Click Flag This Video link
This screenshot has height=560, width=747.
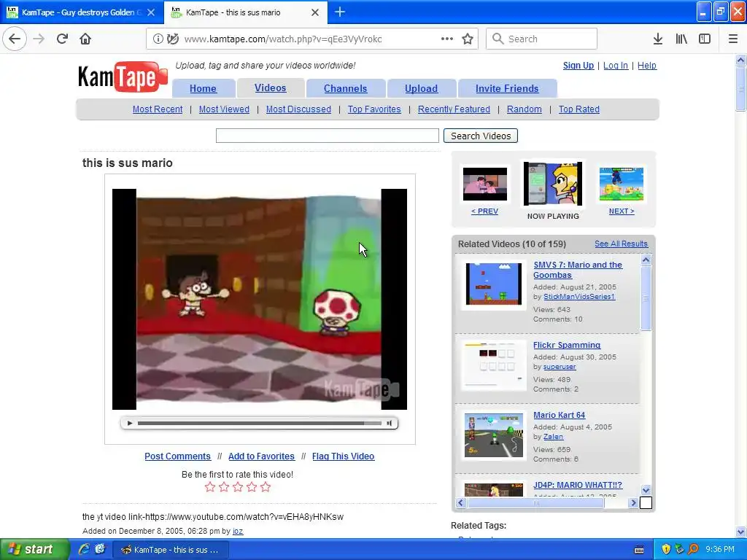pos(343,456)
